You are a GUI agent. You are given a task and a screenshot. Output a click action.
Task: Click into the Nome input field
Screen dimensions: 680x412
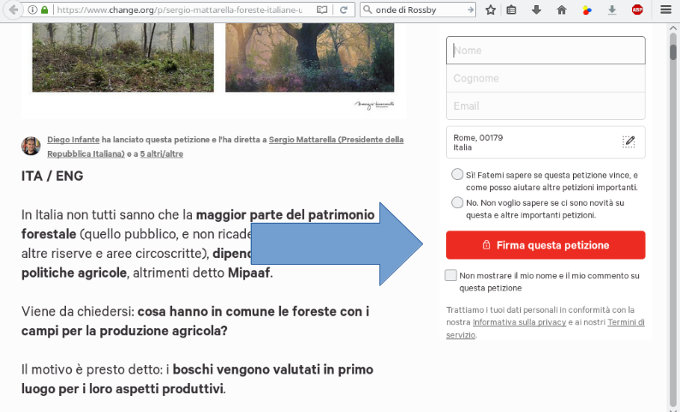[546, 50]
